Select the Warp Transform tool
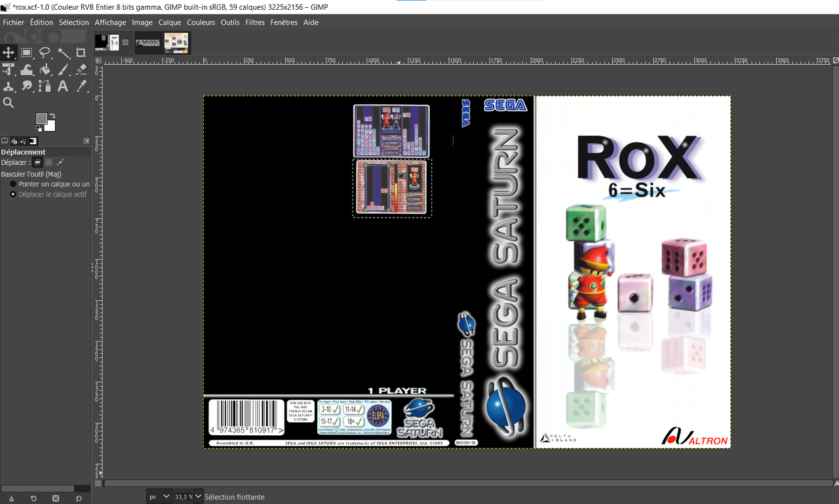The width and height of the screenshot is (839, 504). pyautogui.click(x=27, y=69)
